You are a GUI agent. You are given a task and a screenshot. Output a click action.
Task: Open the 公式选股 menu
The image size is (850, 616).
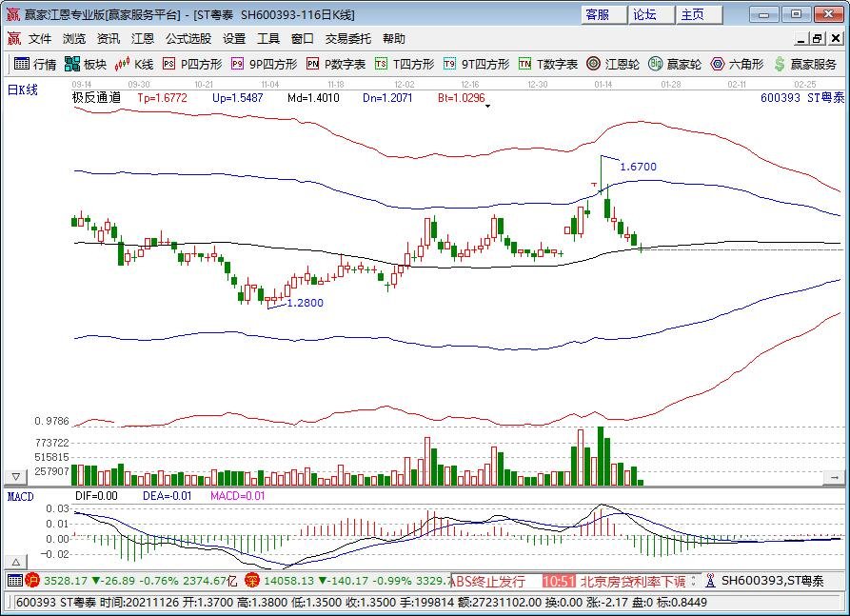(x=188, y=38)
